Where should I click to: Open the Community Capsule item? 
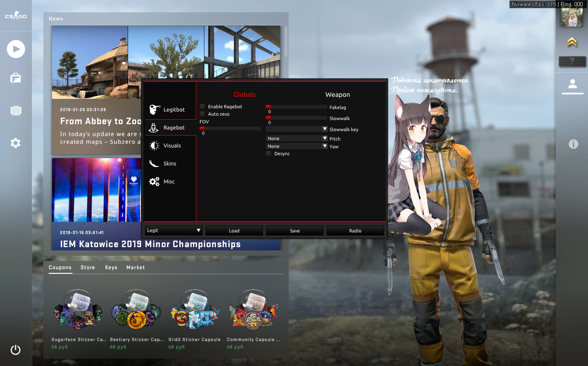[254, 319]
